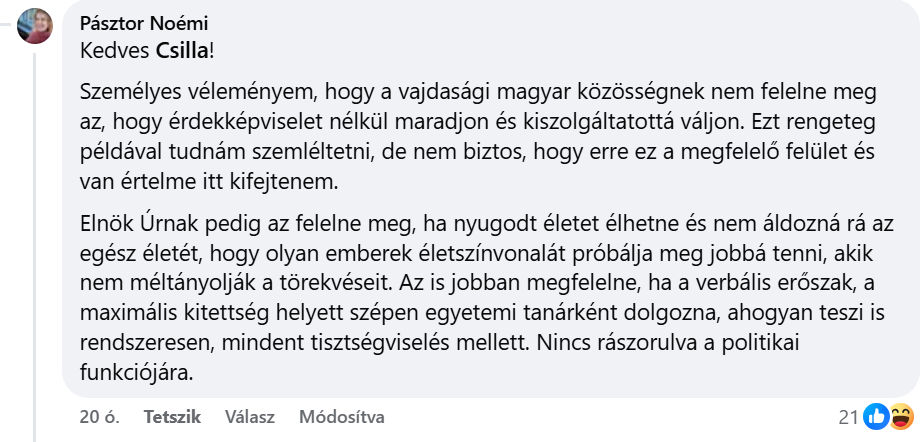Click the laughing Haha reaction emoji
The image size is (924, 442).
point(899,416)
